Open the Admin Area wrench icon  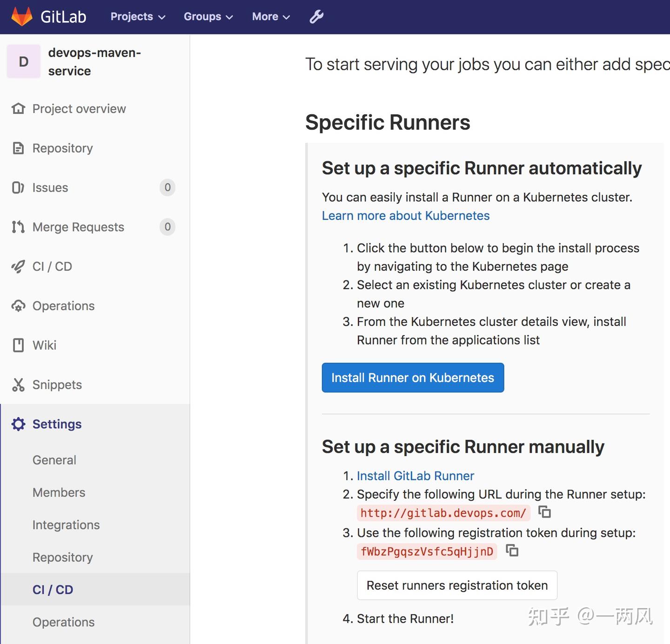pyautogui.click(x=316, y=16)
